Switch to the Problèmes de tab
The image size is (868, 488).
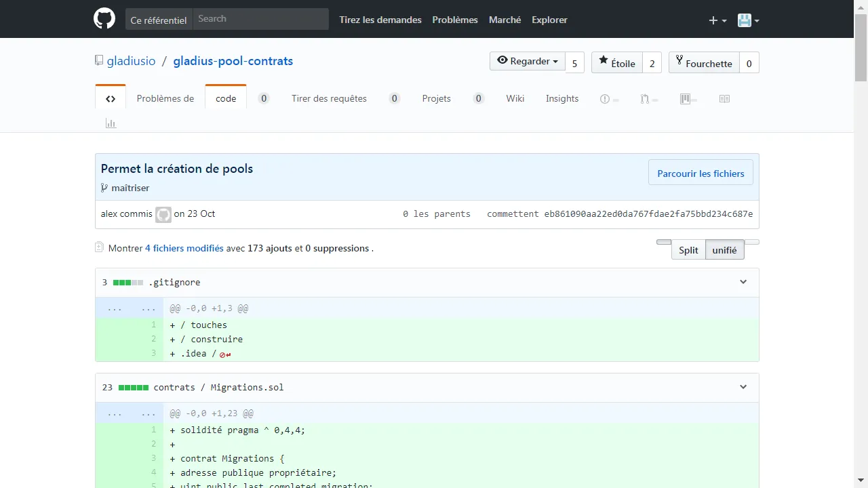[165, 98]
